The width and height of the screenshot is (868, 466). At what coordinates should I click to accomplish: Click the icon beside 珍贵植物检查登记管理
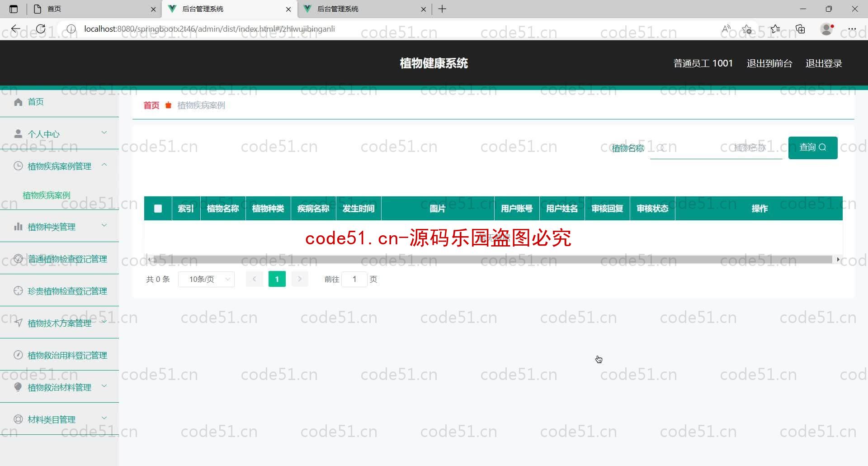(x=18, y=291)
